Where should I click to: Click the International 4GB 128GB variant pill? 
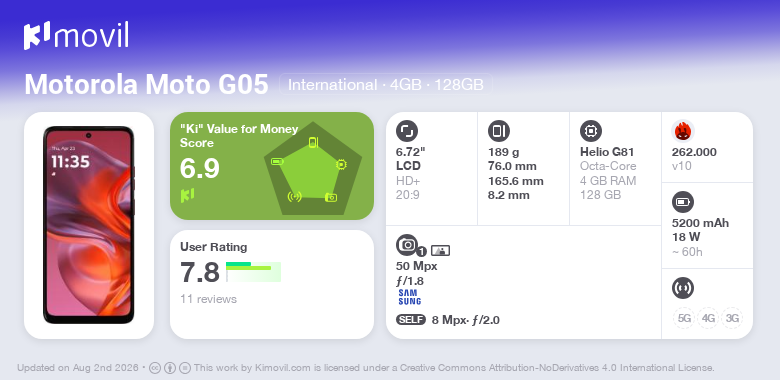(386, 85)
